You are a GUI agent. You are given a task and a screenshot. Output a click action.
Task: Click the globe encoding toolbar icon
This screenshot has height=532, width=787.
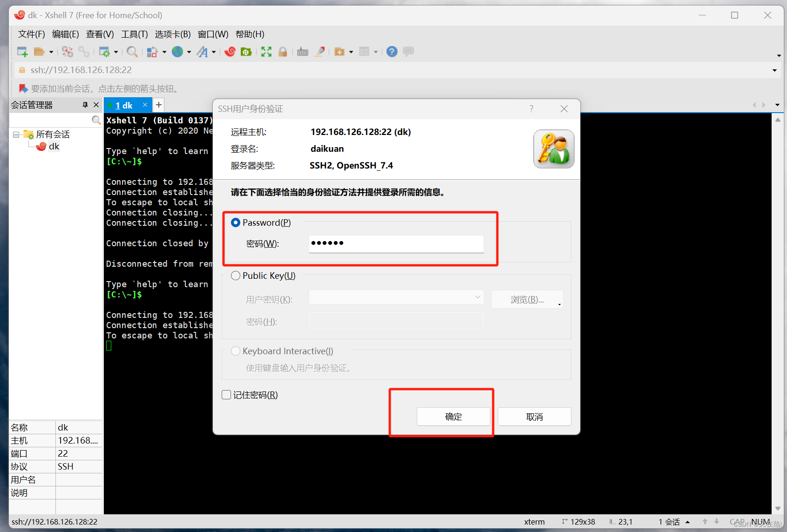177,52
